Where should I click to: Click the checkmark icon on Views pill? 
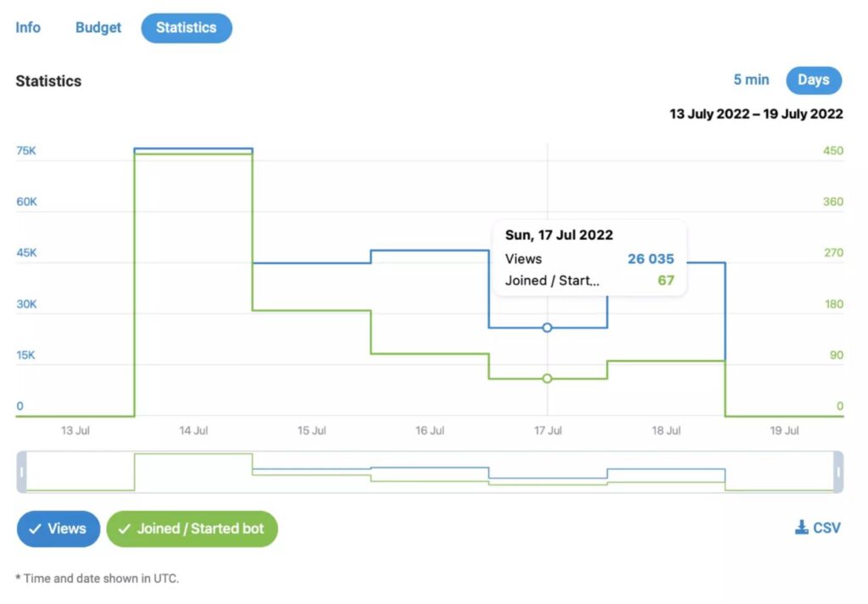tap(35, 529)
